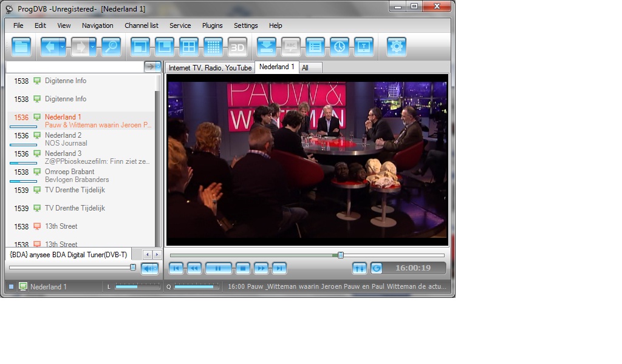The width and height of the screenshot is (622, 364).
Task: Click the mosaic grid view icon
Action: (213, 47)
